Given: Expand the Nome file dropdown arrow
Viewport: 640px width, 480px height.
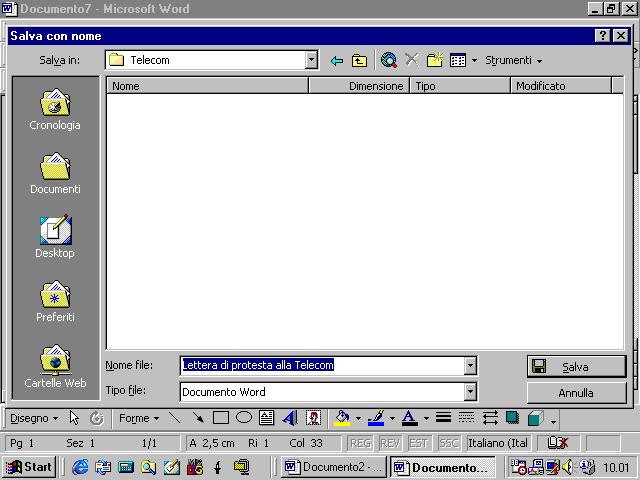Looking at the screenshot, I should 470,366.
